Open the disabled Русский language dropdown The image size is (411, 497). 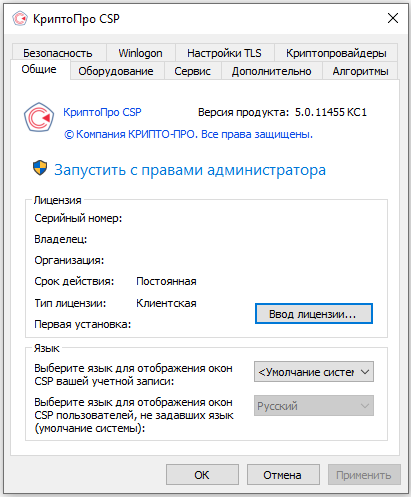point(314,406)
